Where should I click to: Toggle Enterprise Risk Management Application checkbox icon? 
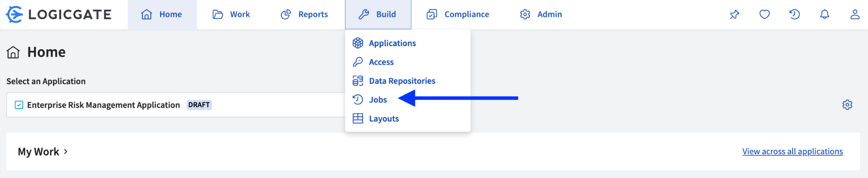(19, 105)
